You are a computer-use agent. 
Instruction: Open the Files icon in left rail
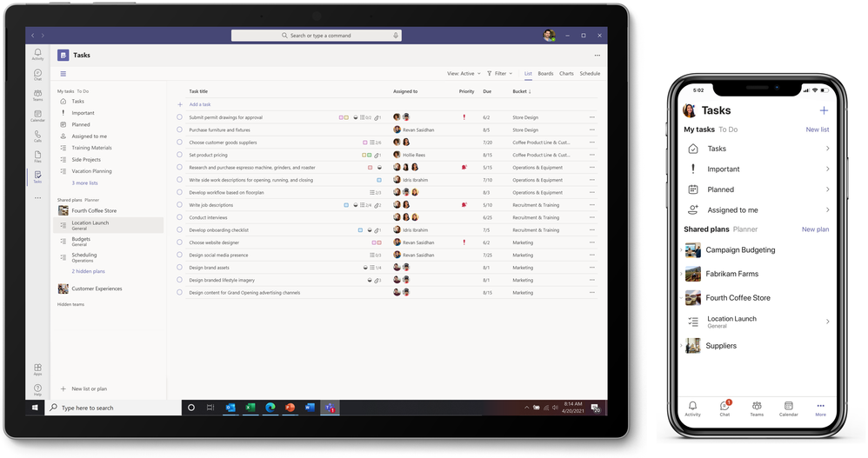click(37, 156)
